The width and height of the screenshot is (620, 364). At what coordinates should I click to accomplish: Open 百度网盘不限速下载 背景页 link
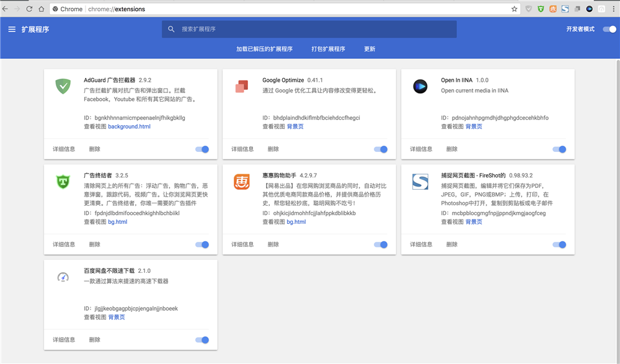click(x=117, y=317)
